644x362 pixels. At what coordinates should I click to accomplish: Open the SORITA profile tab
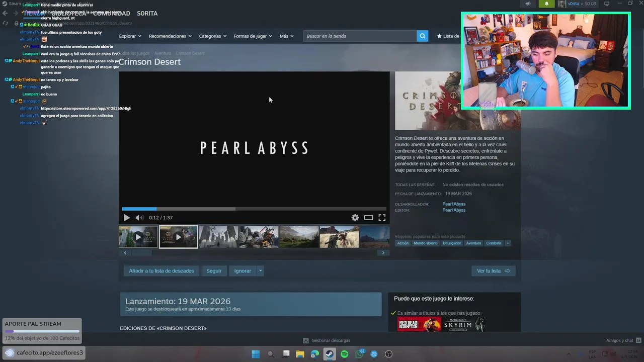coord(147,14)
